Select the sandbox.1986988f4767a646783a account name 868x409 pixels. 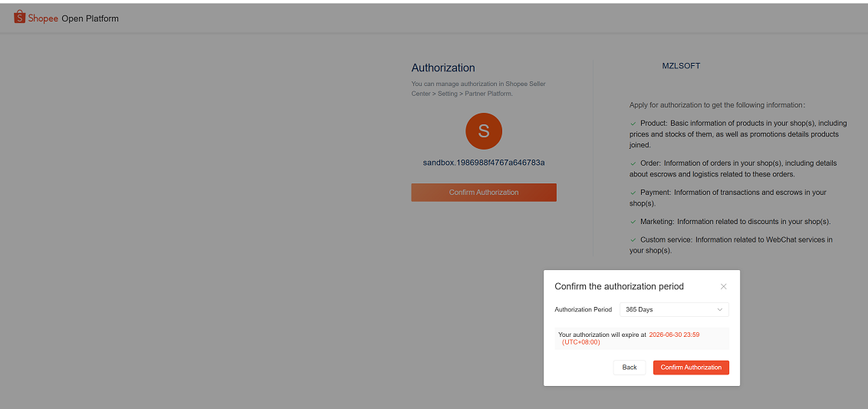pyautogui.click(x=484, y=163)
